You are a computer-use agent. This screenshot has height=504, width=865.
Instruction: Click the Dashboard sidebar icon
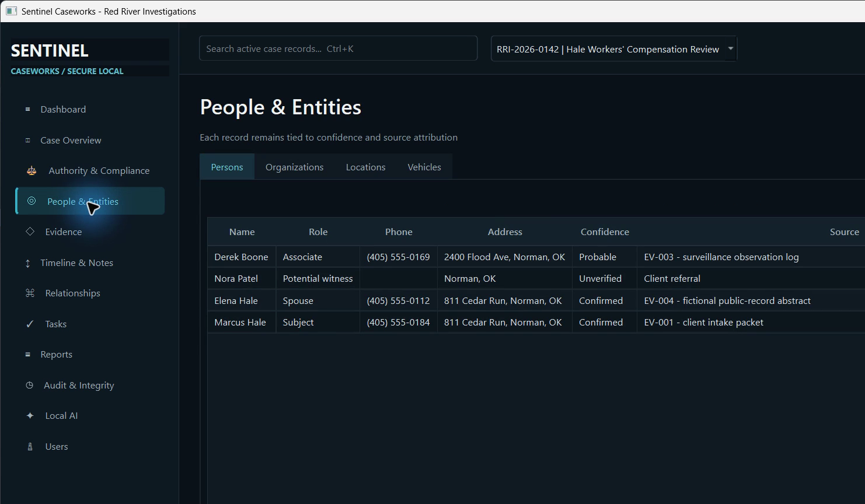(27, 109)
